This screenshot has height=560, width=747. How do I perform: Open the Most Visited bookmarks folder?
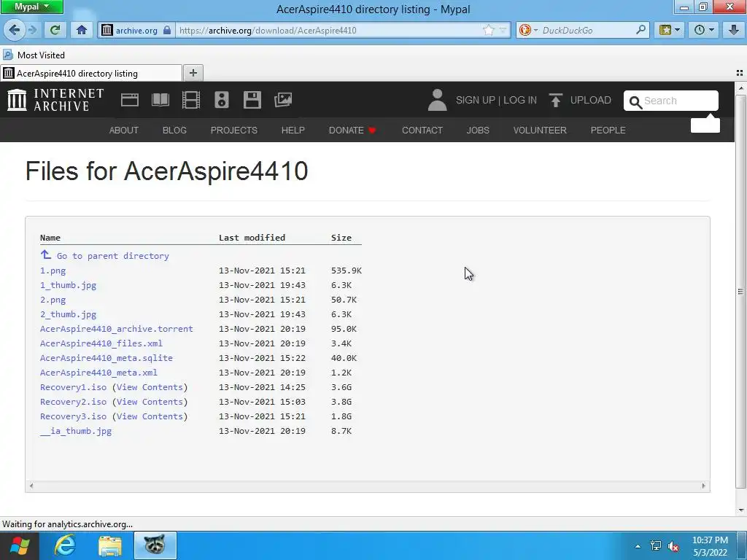coord(34,55)
